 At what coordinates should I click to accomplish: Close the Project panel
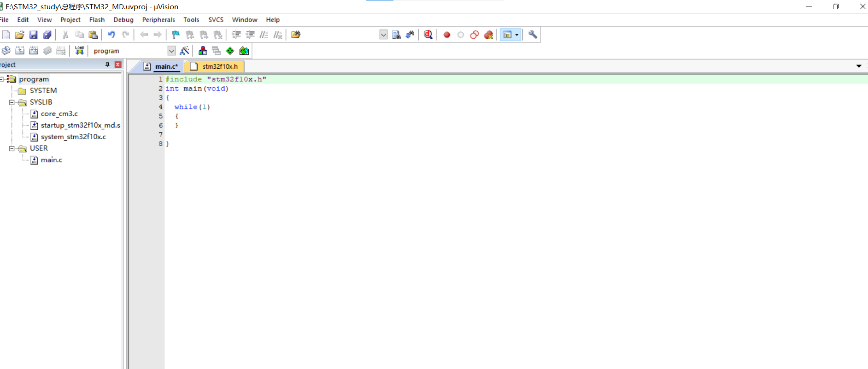[118, 65]
